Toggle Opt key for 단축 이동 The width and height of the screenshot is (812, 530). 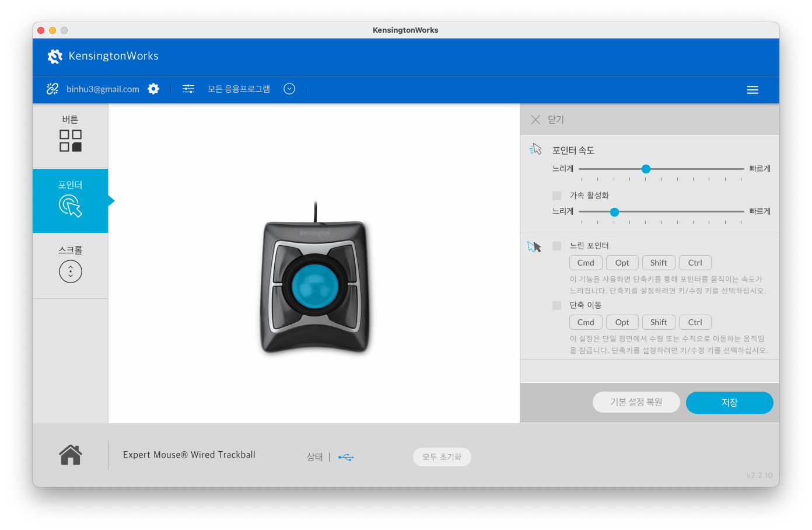coord(622,322)
